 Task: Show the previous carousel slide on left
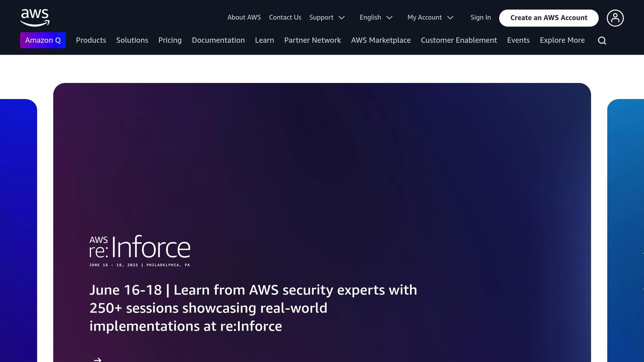coord(18,229)
